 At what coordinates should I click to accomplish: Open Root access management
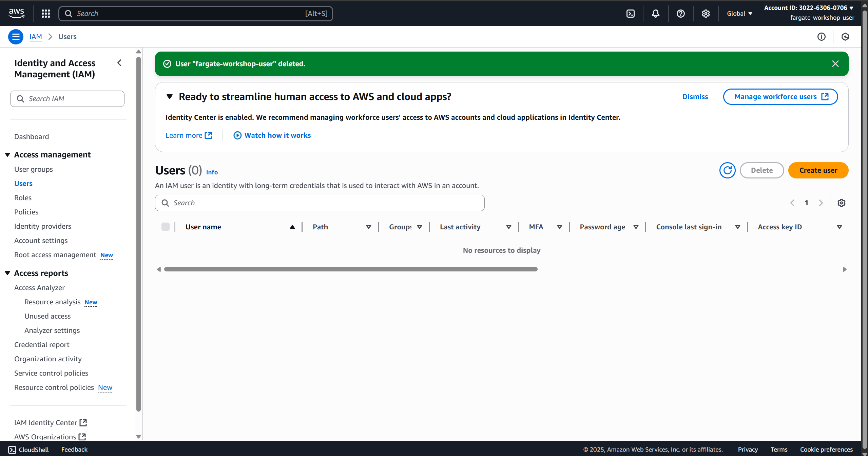[x=55, y=255]
